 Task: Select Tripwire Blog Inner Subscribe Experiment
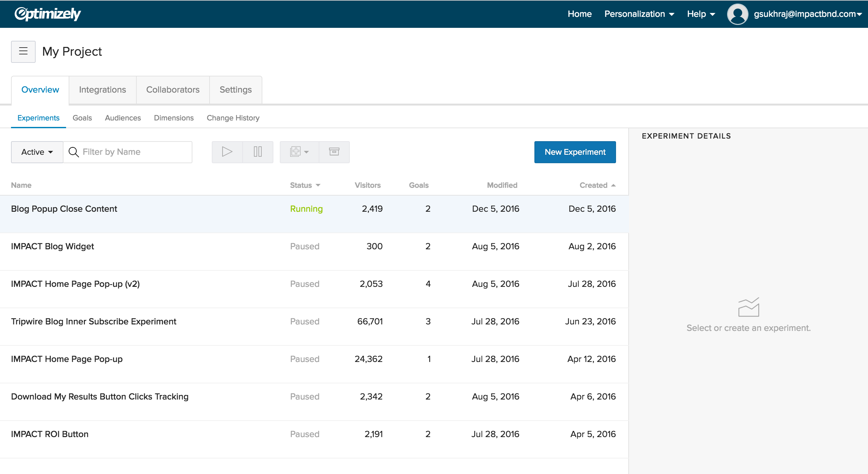(314, 326)
